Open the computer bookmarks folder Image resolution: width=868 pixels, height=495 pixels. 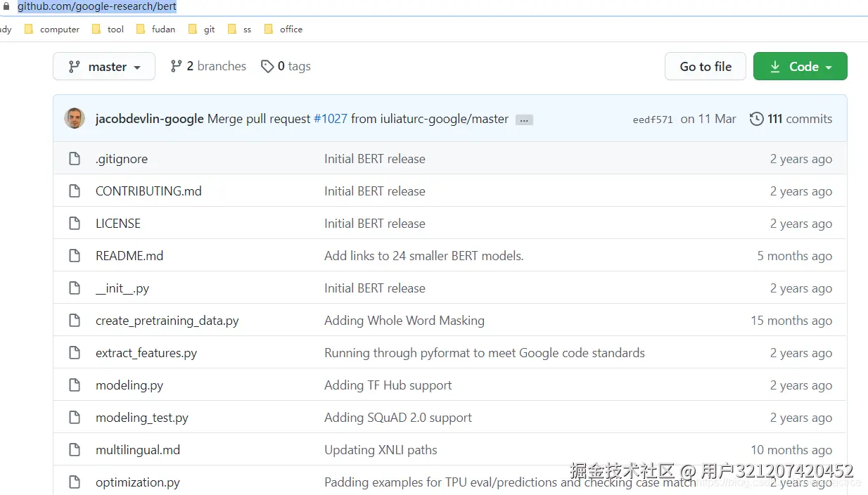[52, 30]
